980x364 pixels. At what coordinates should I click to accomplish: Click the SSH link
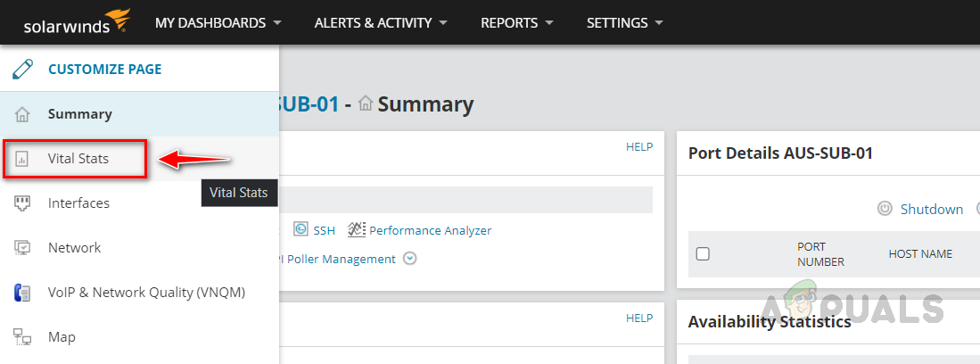click(x=324, y=230)
